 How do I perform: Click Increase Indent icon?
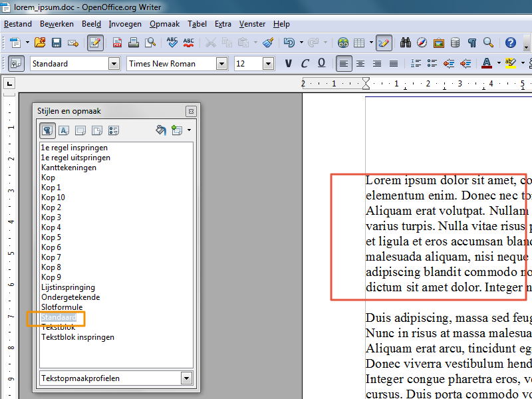pos(465,63)
